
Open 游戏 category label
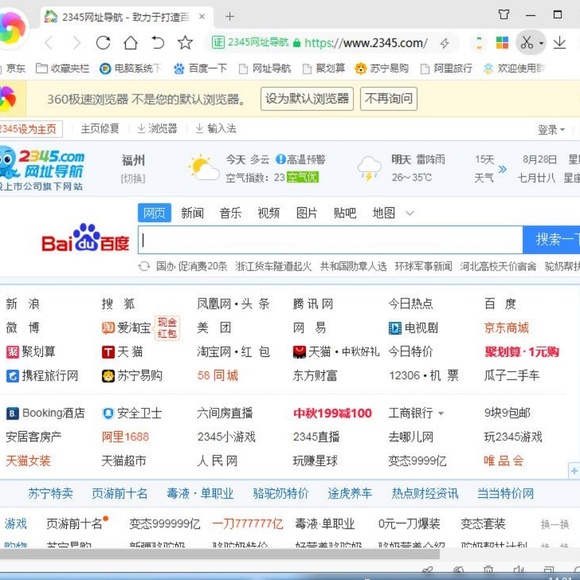[x=16, y=524]
